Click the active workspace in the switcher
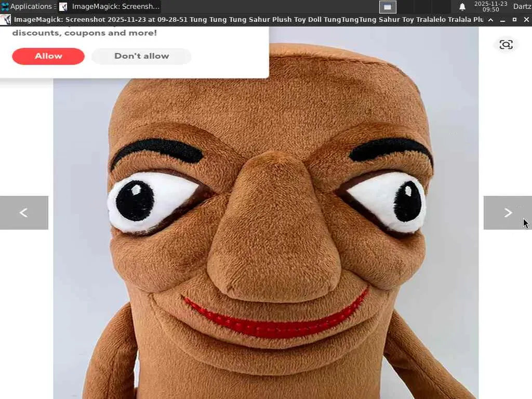This screenshot has height=399, width=532. tap(388, 7)
